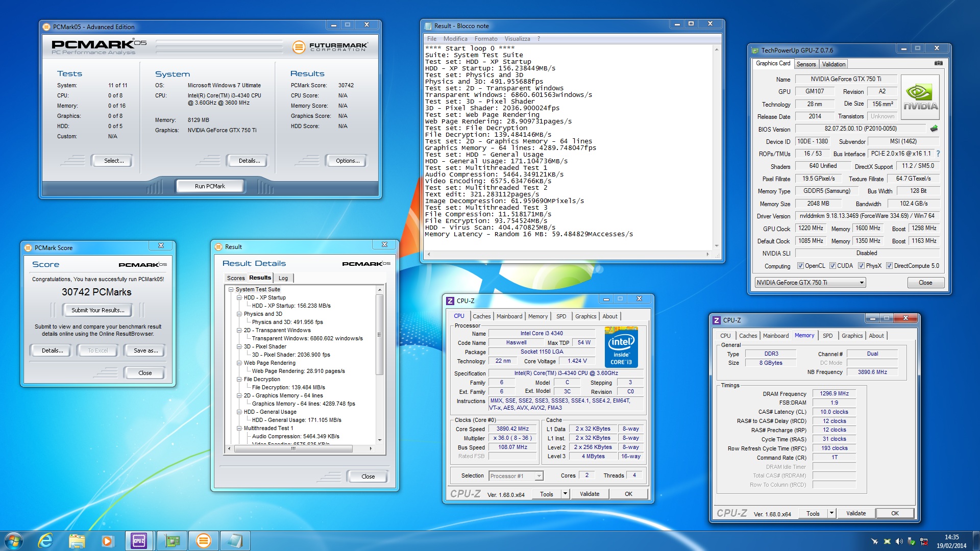Collapse the File Decryption tree node
This screenshot has height=551, width=980.
tap(239, 380)
